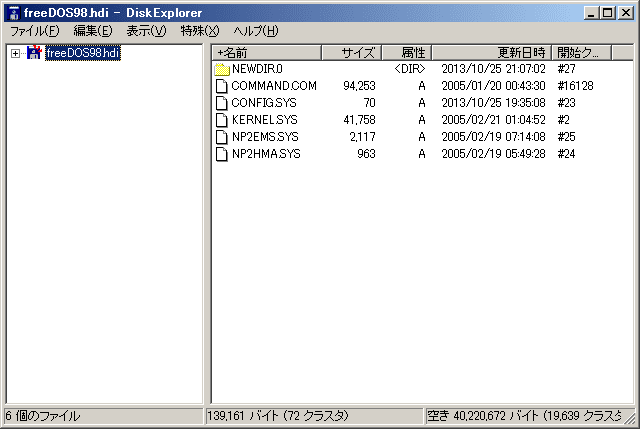Viewport: 640px width, 429px height.
Task: Click date 2005/02/19 07:14:08
Action: [493, 137]
